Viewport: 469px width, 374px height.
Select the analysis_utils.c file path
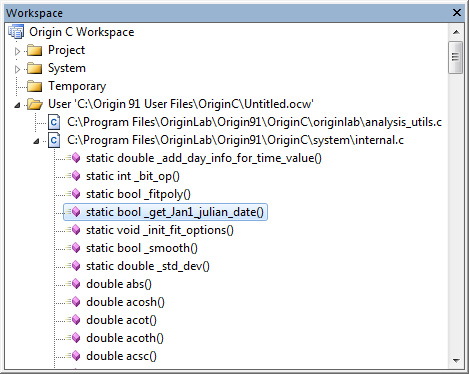coord(254,122)
